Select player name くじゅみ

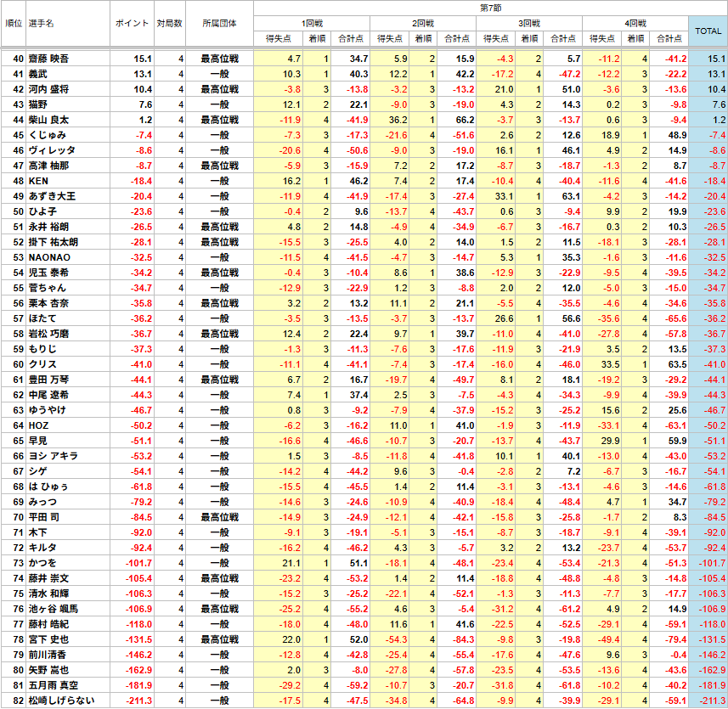tap(48, 135)
